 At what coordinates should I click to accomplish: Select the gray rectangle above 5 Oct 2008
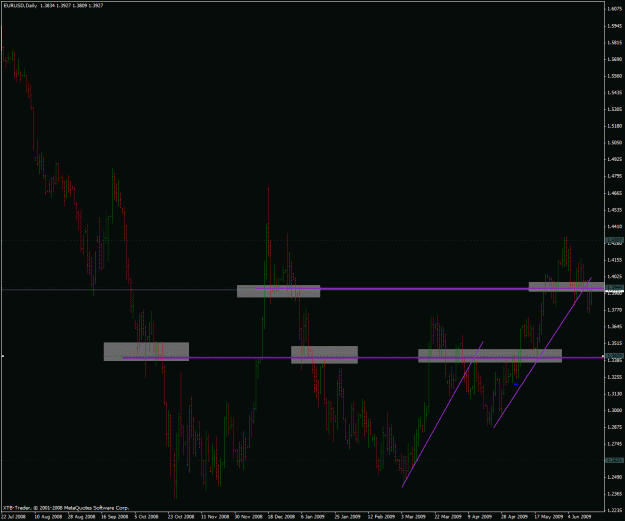146,352
